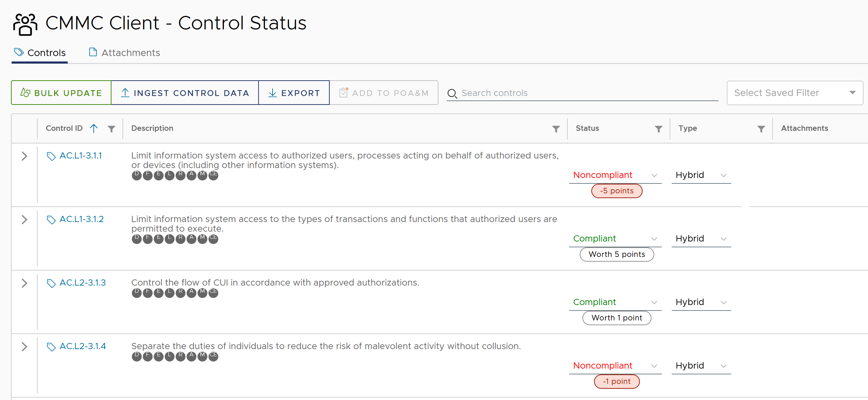Image resolution: width=868 pixels, height=400 pixels.
Task: Click the client group icon in the header
Action: coord(24,23)
